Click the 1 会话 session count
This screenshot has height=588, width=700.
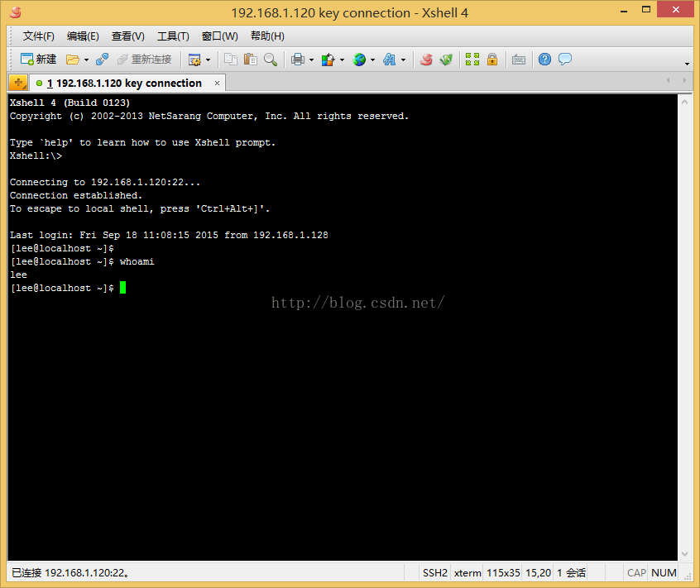pyautogui.click(x=571, y=573)
